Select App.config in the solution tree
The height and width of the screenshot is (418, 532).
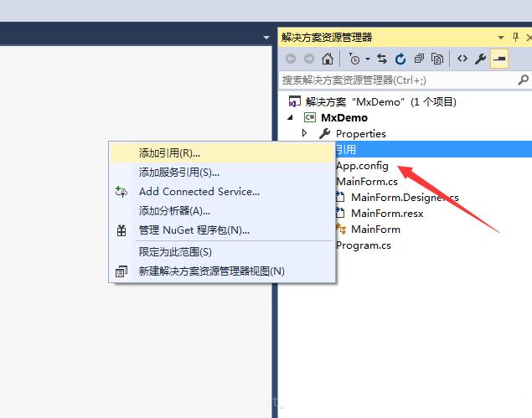tap(362, 165)
